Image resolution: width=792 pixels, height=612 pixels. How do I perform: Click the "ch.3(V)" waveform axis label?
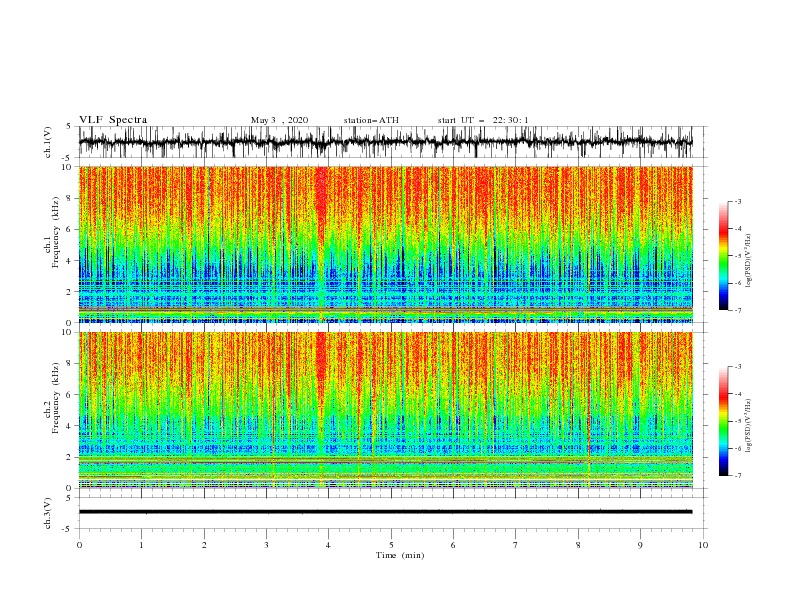pyautogui.click(x=48, y=513)
